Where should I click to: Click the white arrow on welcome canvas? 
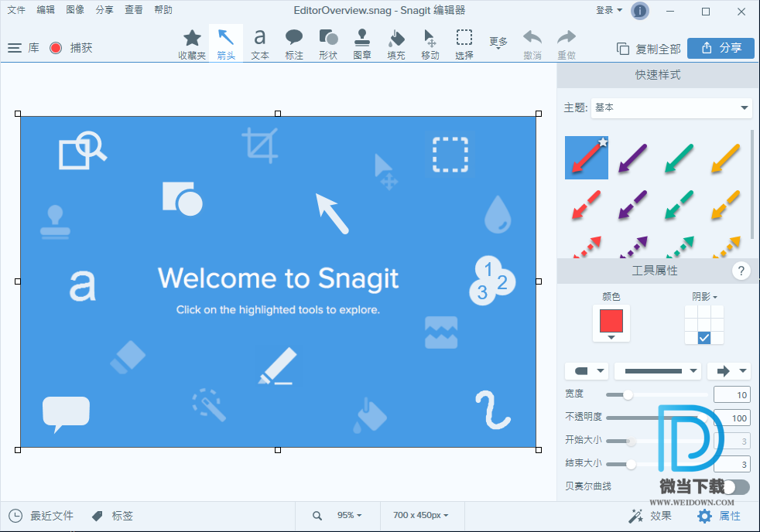(332, 213)
